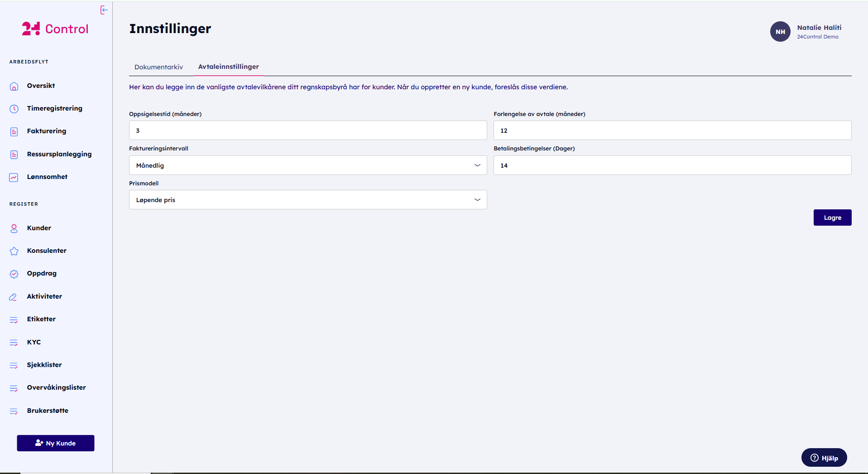Create a new customer with Ny Kunde
The width and height of the screenshot is (868, 474).
(56, 443)
